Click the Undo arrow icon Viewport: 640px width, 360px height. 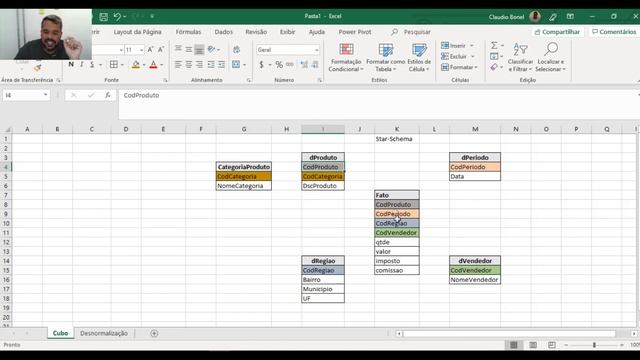pyautogui.click(x=118, y=17)
